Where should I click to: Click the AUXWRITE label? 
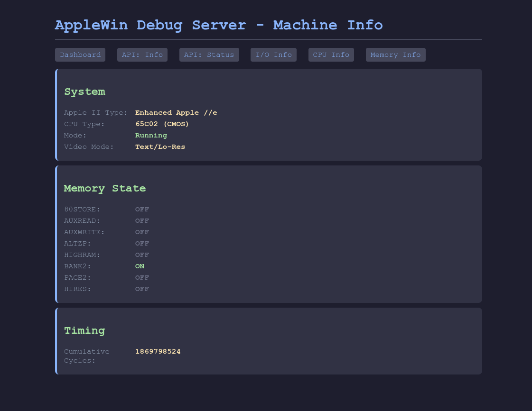pos(84,232)
